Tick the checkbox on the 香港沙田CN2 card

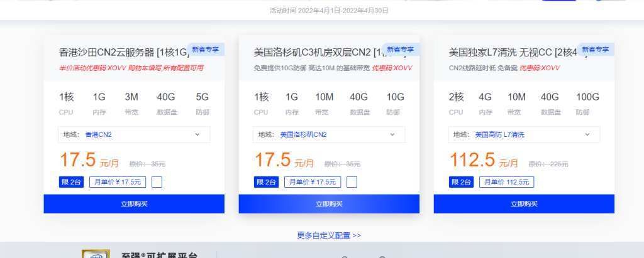(x=157, y=182)
